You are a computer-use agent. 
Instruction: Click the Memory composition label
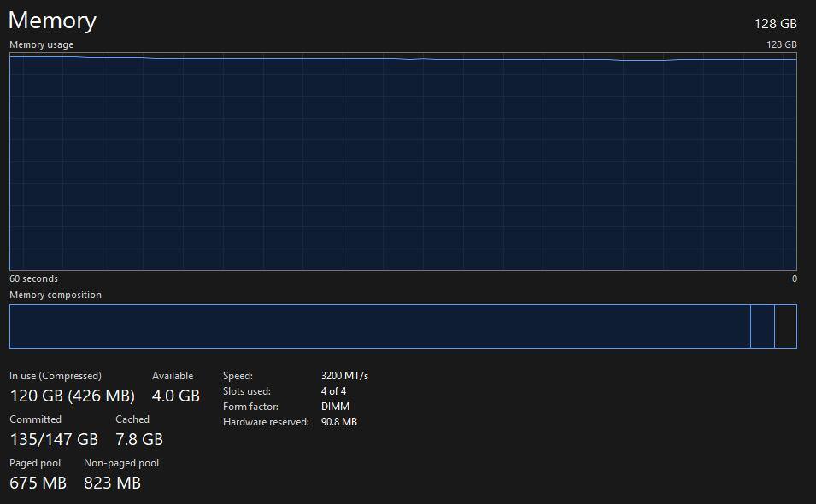point(56,295)
